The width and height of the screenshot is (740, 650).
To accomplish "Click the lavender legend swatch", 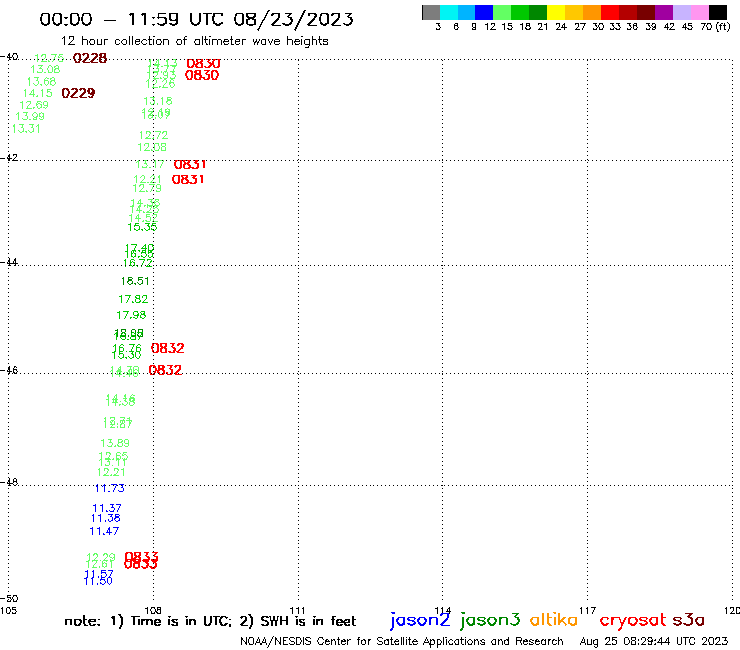I will (681, 12).
